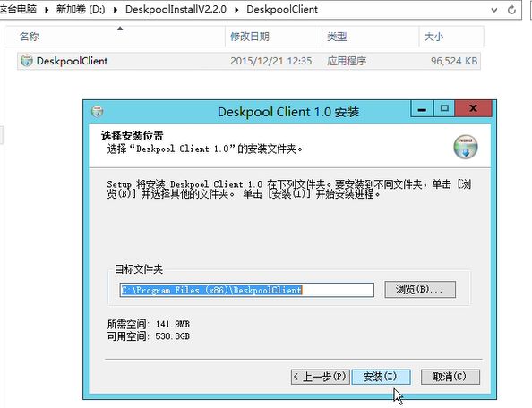This screenshot has width=532, height=408.
Task: Select the DeskpoolClient file name
Action: (x=72, y=61)
